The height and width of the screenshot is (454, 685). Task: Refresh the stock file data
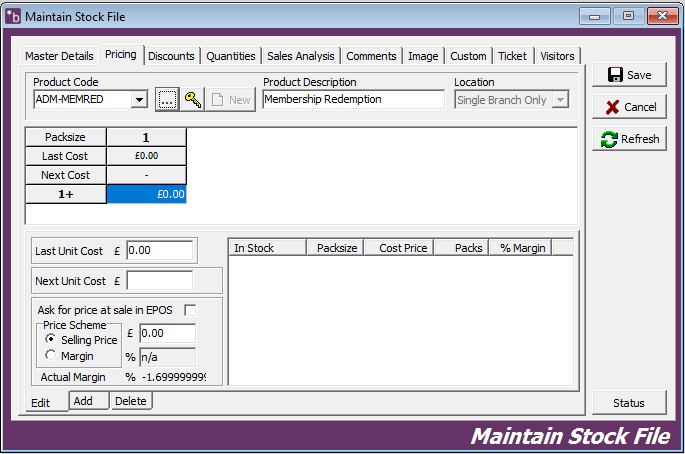pos(629,139)
